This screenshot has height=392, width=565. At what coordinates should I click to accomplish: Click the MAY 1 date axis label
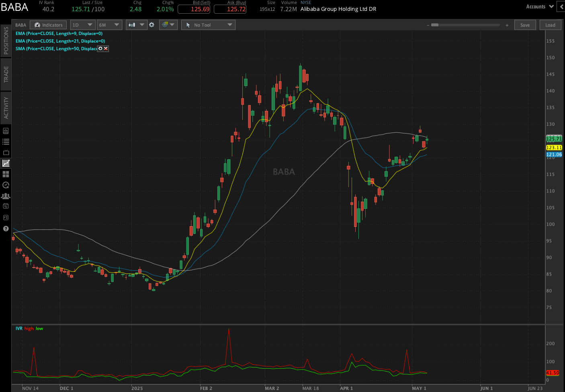419,388
